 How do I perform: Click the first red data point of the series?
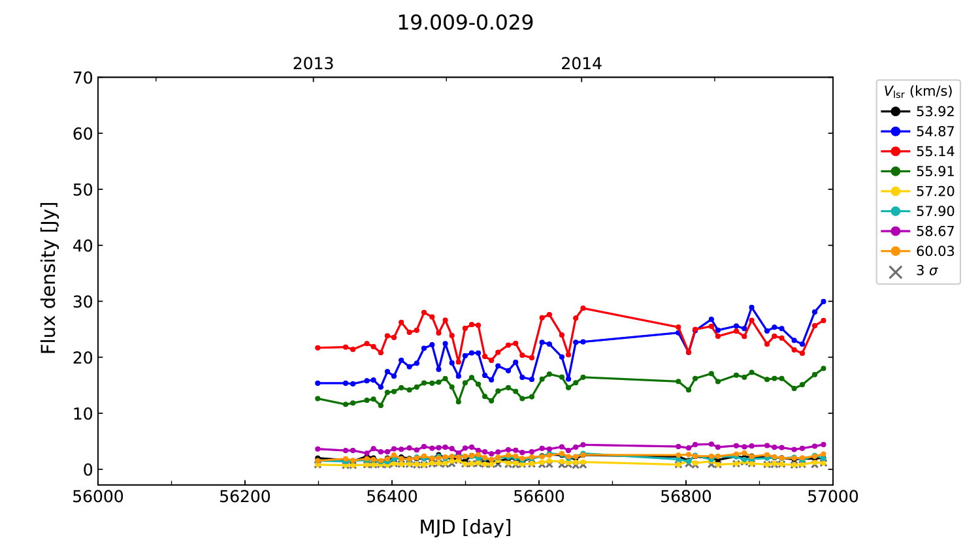point(318,348)
